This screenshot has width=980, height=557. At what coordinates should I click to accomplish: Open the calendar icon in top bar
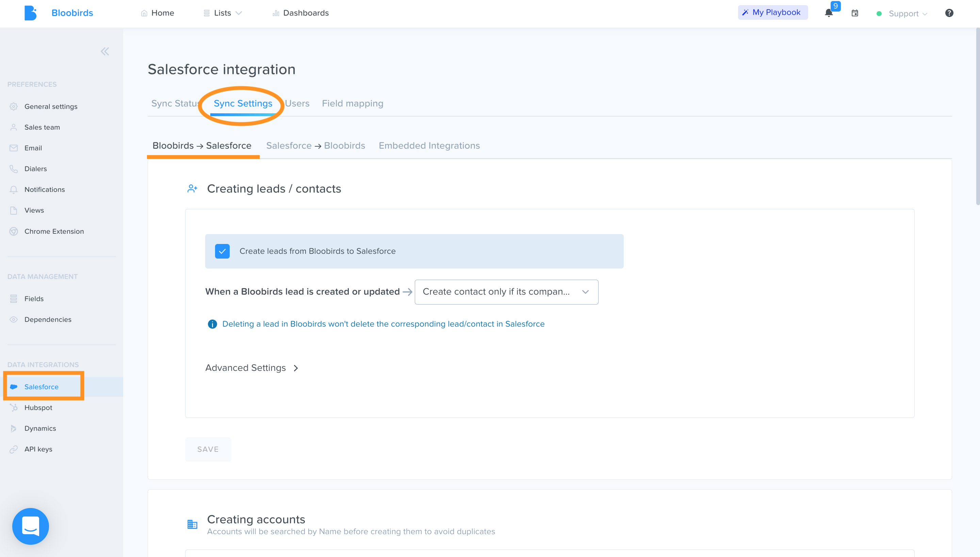tap(855, 13)
